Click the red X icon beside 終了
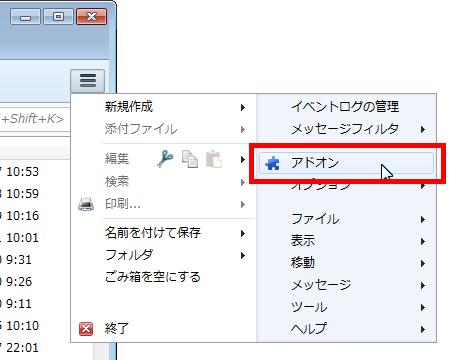457x360 pixels. click(x=86, y=329)
